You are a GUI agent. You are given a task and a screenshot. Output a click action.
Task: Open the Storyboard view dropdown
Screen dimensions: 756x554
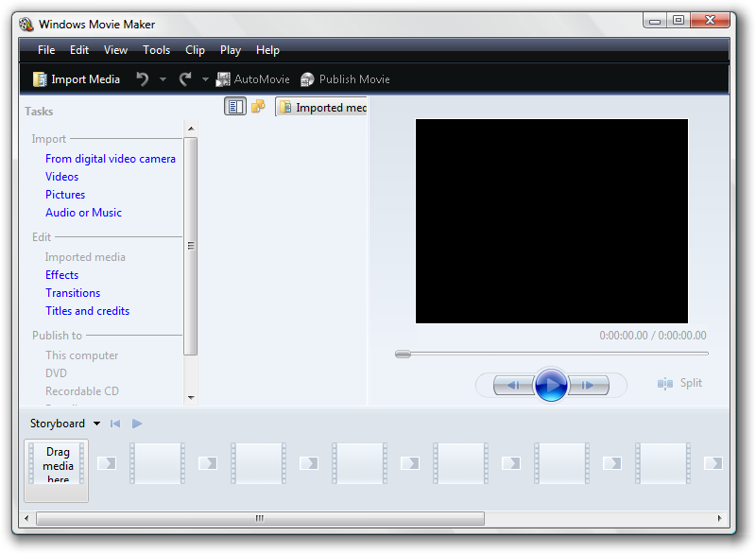(x=64, y=423)
